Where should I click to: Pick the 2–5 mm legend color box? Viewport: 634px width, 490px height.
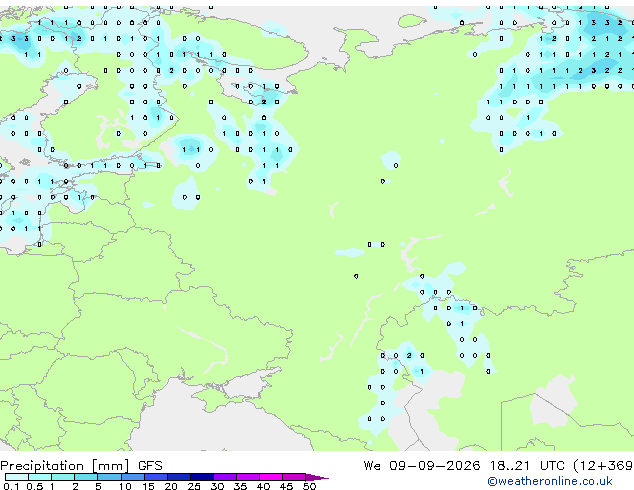tap(86, 477)
